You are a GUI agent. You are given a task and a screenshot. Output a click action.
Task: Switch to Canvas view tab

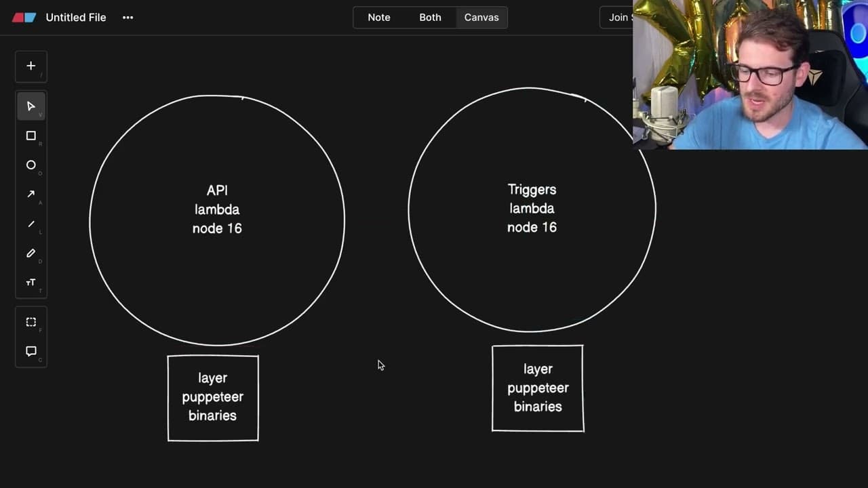(x=481, y=18)
